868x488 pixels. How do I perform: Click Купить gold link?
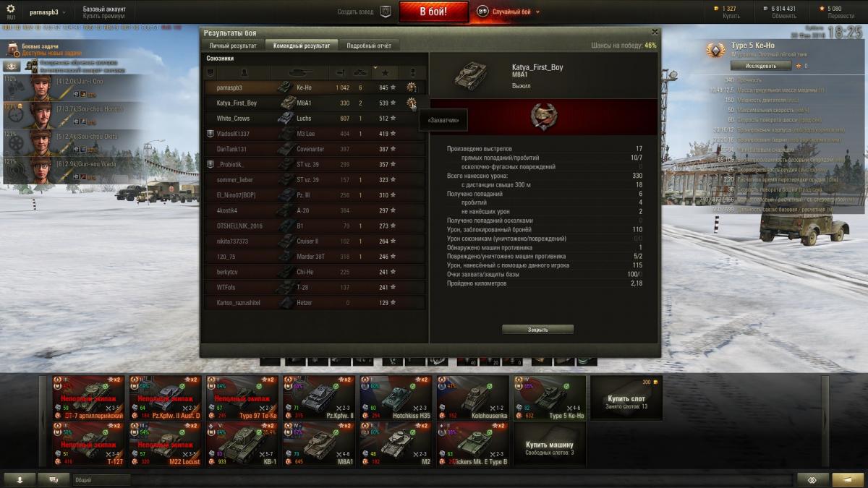[731, 16]
